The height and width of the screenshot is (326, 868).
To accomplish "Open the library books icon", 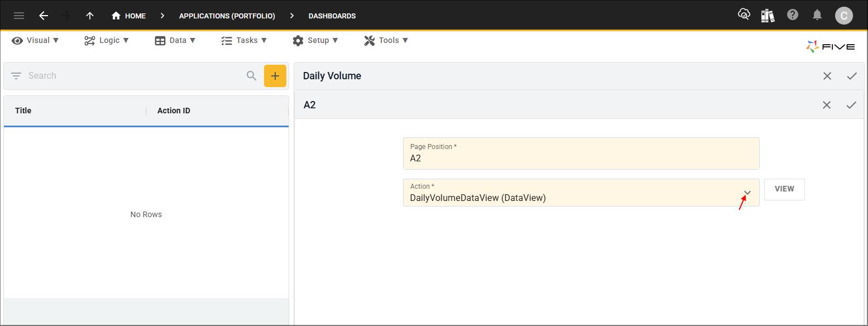I will pyautogui.click(x=768, y=15).
